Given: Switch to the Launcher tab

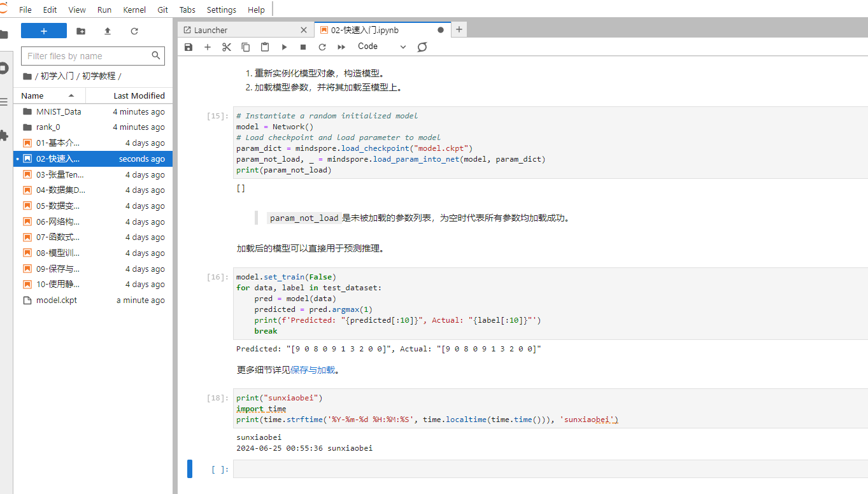Looking at the screenshot, I should click(x=245, y=30).
